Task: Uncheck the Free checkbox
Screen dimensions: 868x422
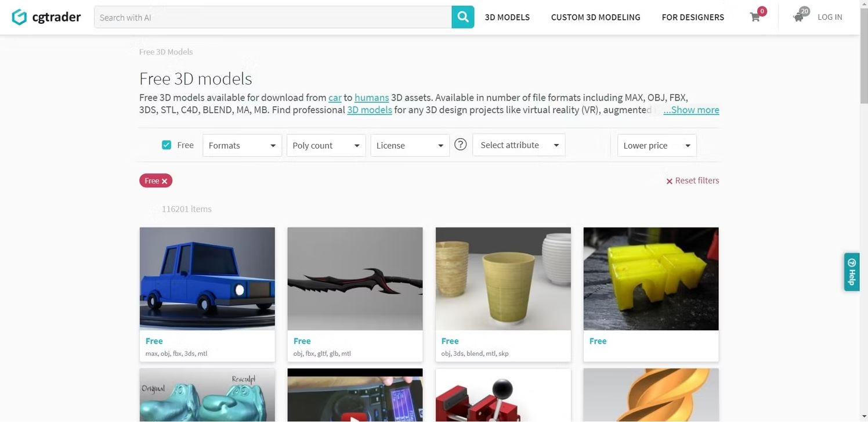Action: pyautogui.click(x=167, y=145)
